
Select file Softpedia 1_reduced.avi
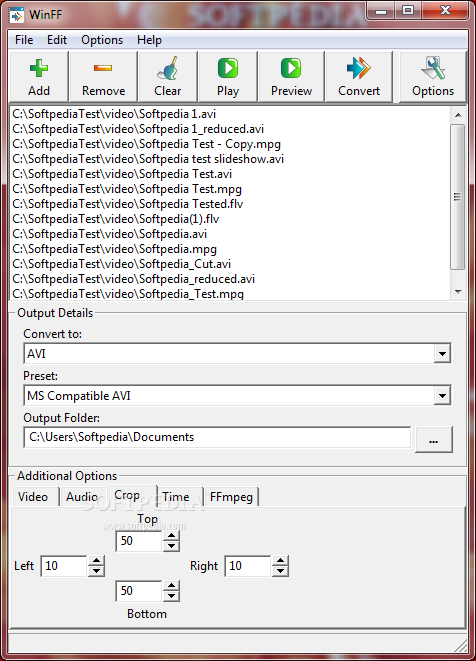click(138, 129)
